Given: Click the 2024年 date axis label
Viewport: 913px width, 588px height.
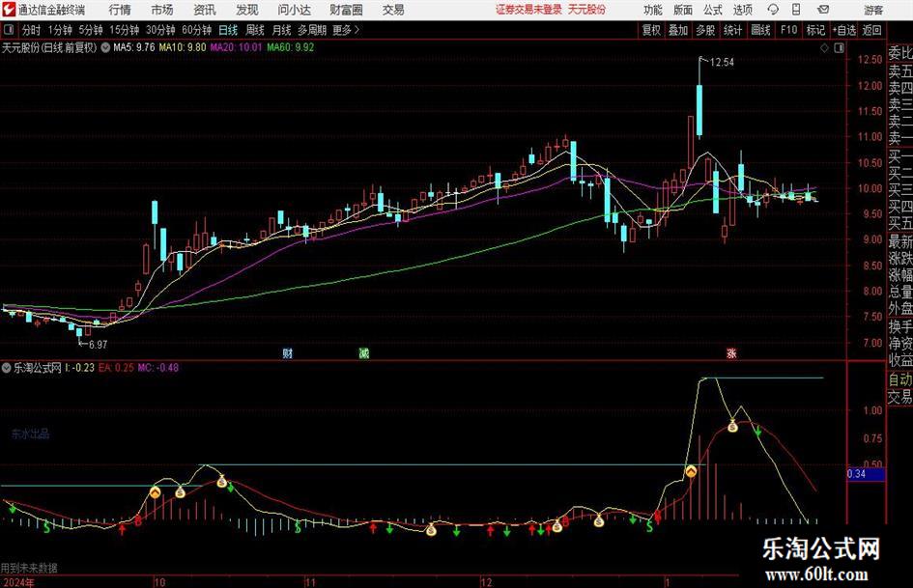Looking at the screenshot, I should pyautogui.click(x=18, y=582).
